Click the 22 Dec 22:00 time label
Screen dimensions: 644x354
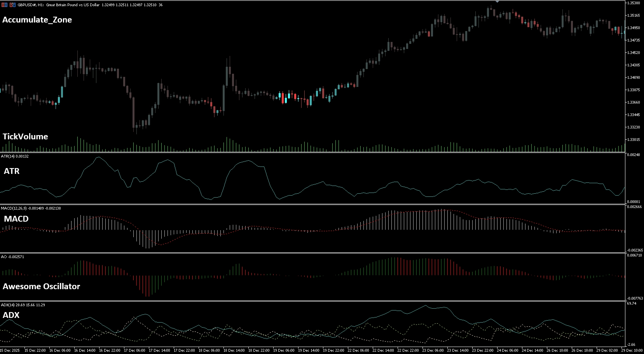(408, 351)
